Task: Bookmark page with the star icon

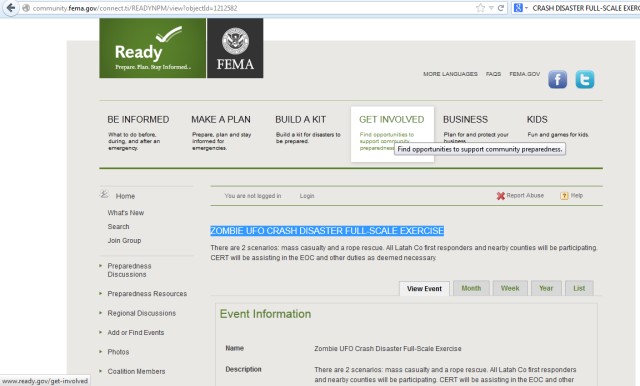Action: 480,8
